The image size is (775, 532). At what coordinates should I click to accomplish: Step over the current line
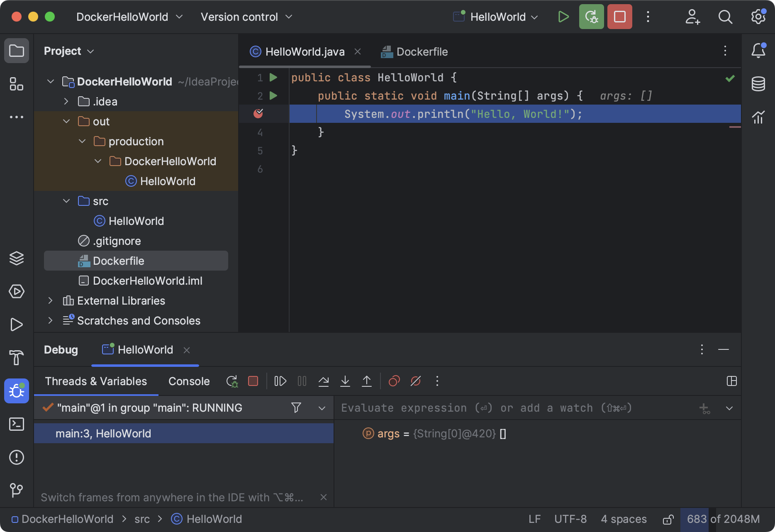click(x=324, y=381)
